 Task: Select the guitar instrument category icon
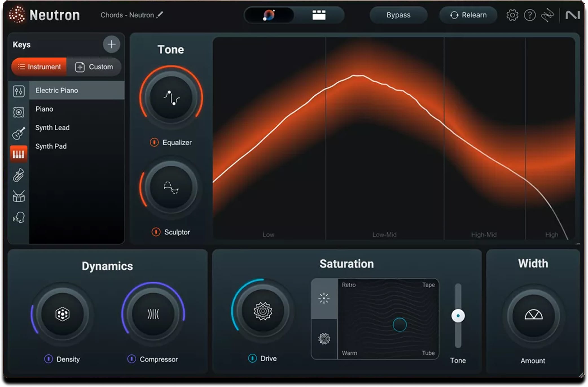pos(19,133)
